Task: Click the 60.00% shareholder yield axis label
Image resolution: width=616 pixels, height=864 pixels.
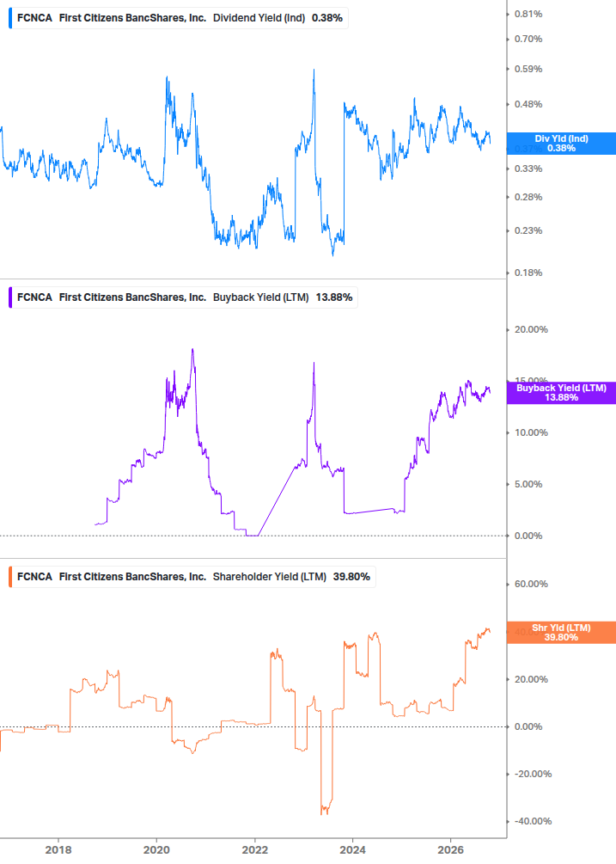Action: (x=531, y=584)
